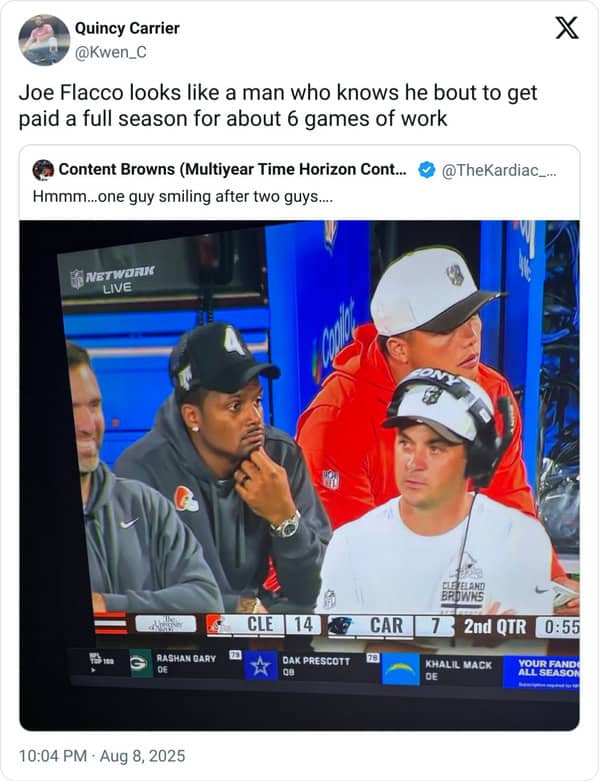Click the Dallas Cowboys star logo
Screen dimensions: 599x781
tap(260, 666)
